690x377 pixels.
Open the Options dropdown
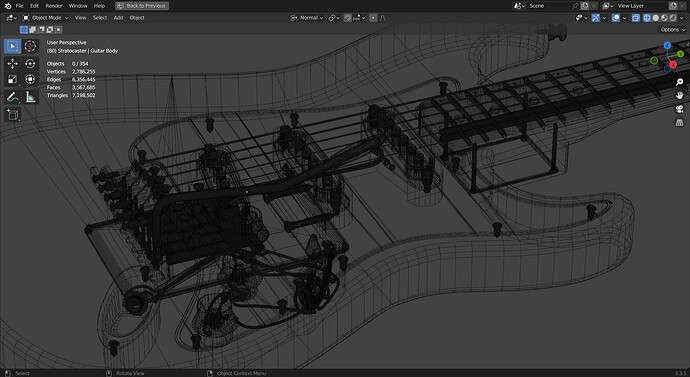pos(673,29)
